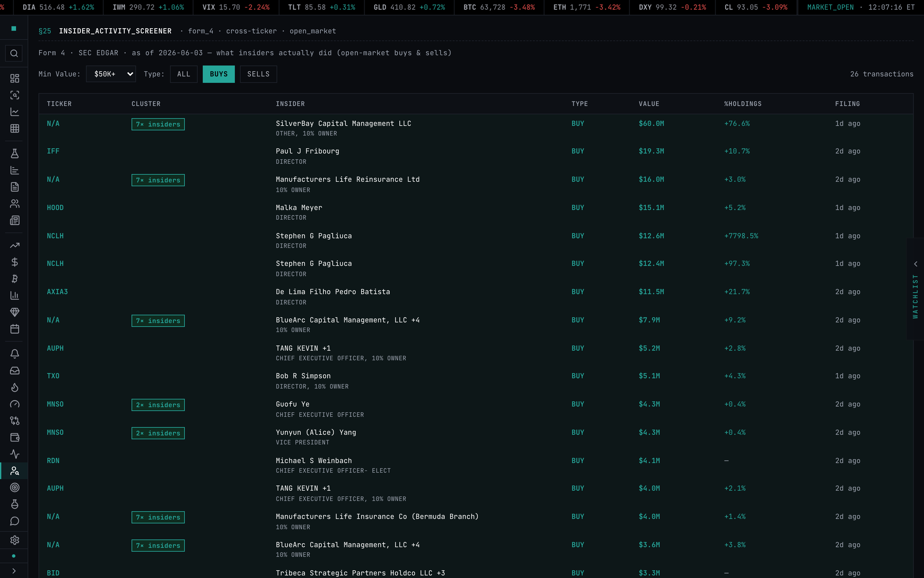Open the flame hot icon
Image resolution: width=924 pixels, height=578 pixels.
coord(14,388)
